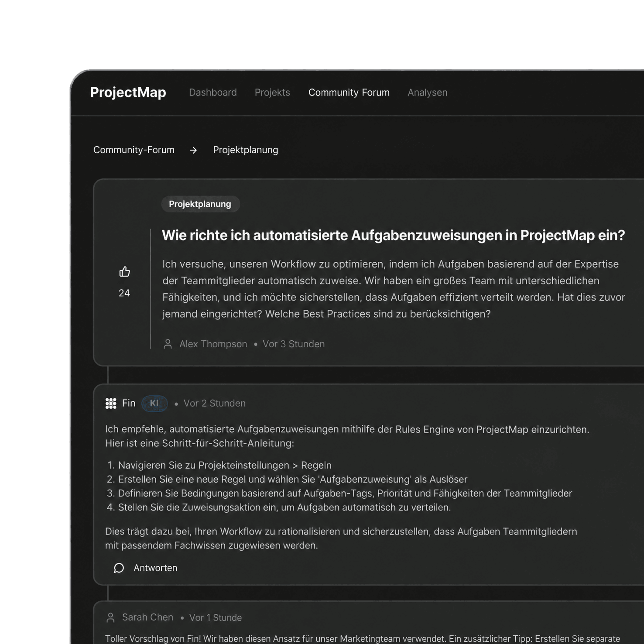Click step 4 'Stellen Sie die Zuweisungsaktion ein'
644x644 pixels.
point(279,507)
